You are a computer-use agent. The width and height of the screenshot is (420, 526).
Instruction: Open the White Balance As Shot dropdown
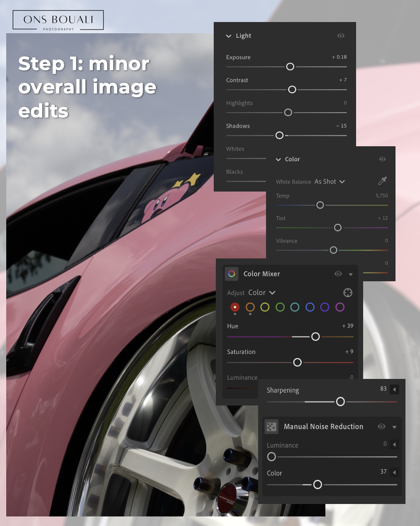click(x=330, y=182)
